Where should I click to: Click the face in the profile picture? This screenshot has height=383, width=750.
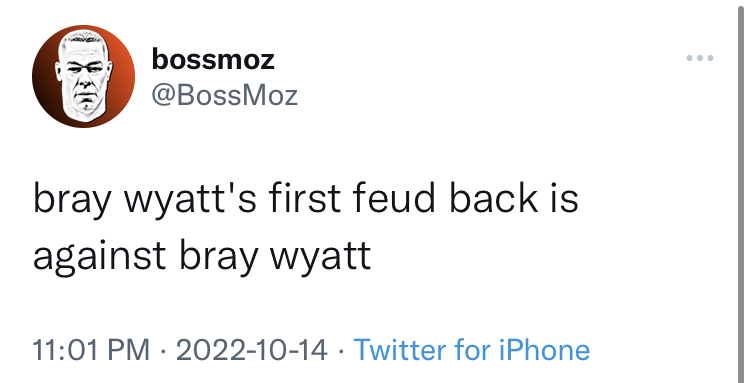pyautogui.click(x=83, y=79)
